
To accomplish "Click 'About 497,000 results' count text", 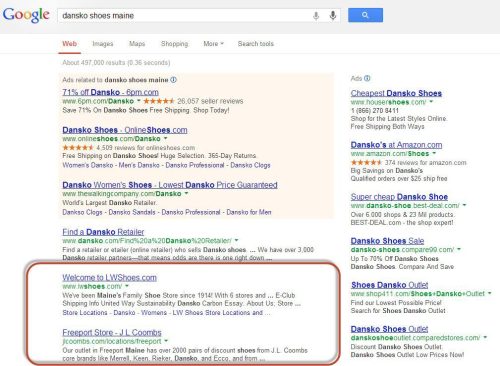I will click(93, 63).
